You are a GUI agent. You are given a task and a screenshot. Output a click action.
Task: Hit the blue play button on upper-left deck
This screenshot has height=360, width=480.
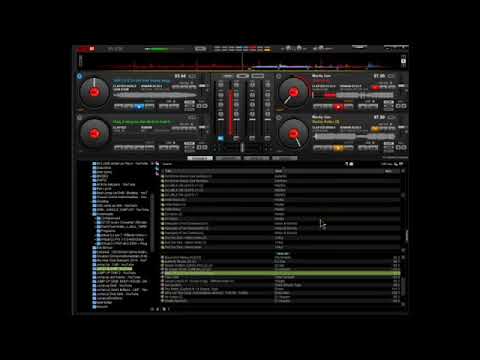coord(139,107)
